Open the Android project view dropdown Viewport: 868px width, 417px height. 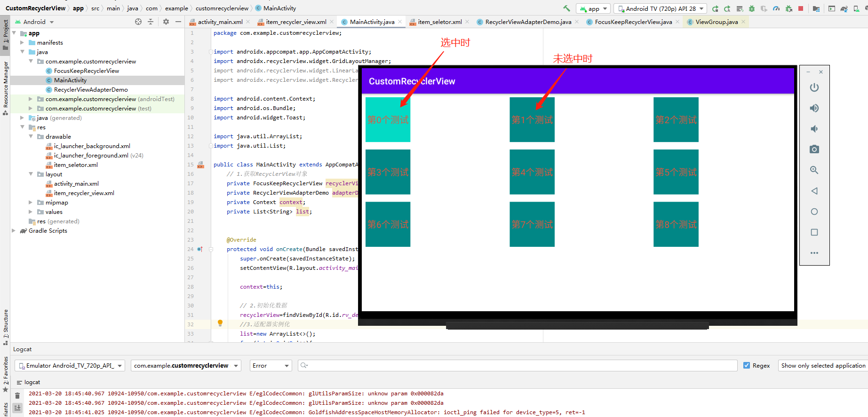click(34, 22)
